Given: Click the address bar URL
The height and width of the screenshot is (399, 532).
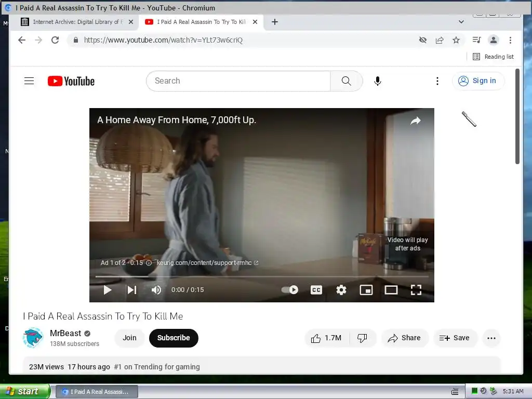Looking at the screenshot, I should tap(163, 40).
